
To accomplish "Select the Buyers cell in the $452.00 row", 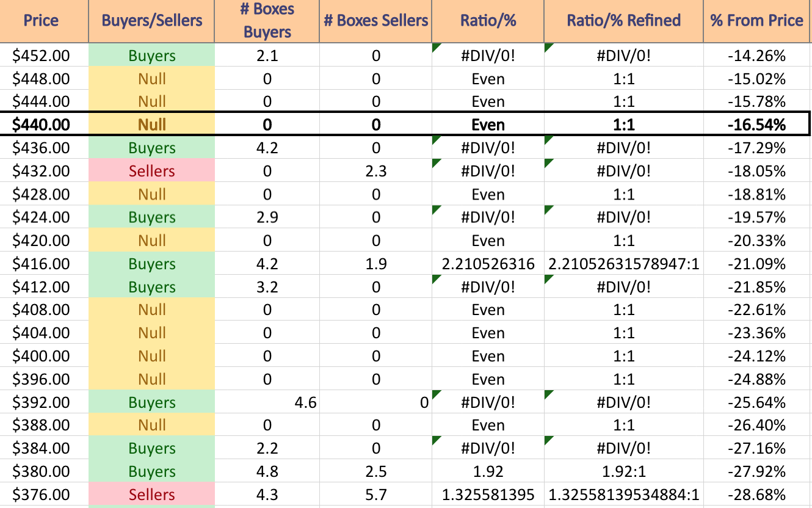I will [x=152, y=56].
